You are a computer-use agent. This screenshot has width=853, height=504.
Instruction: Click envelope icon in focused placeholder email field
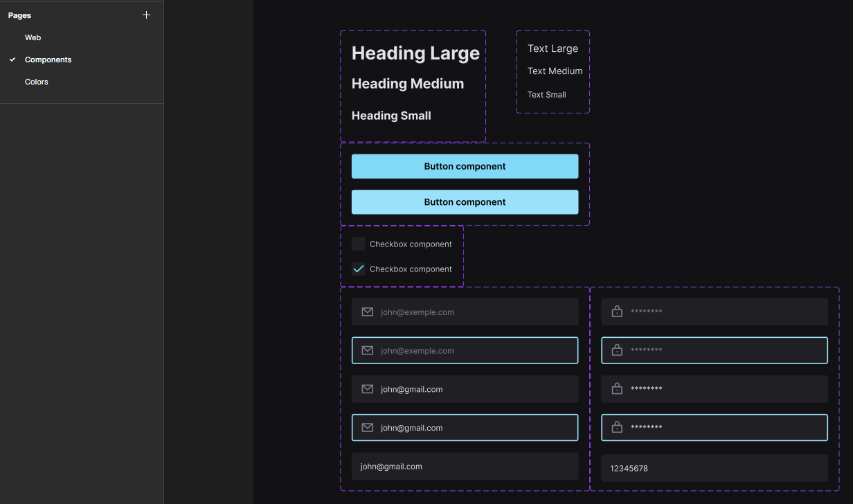click(x=368, y=350)
